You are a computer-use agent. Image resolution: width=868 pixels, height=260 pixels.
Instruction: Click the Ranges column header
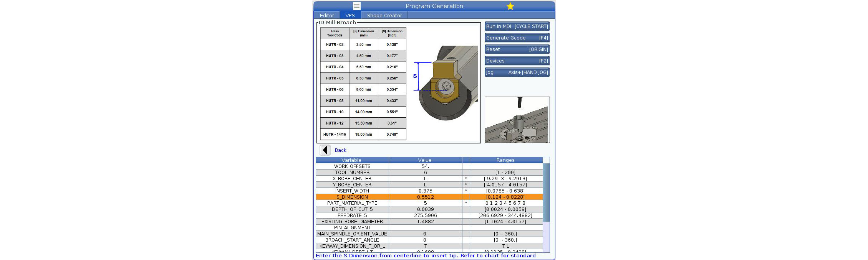(x=506, y=160)
